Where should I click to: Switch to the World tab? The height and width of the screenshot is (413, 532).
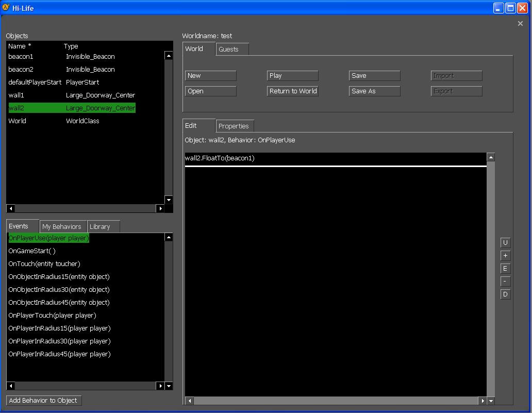[x=199, y=49]
